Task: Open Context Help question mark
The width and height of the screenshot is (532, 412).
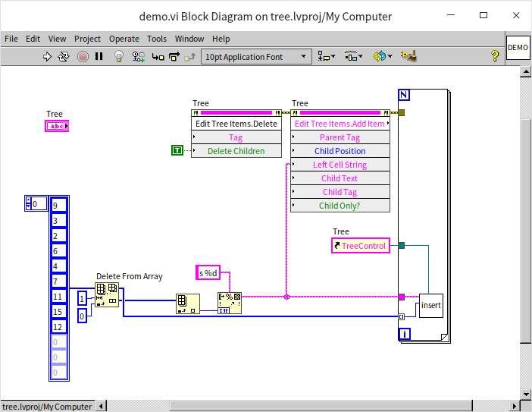Action: (495, 56)
